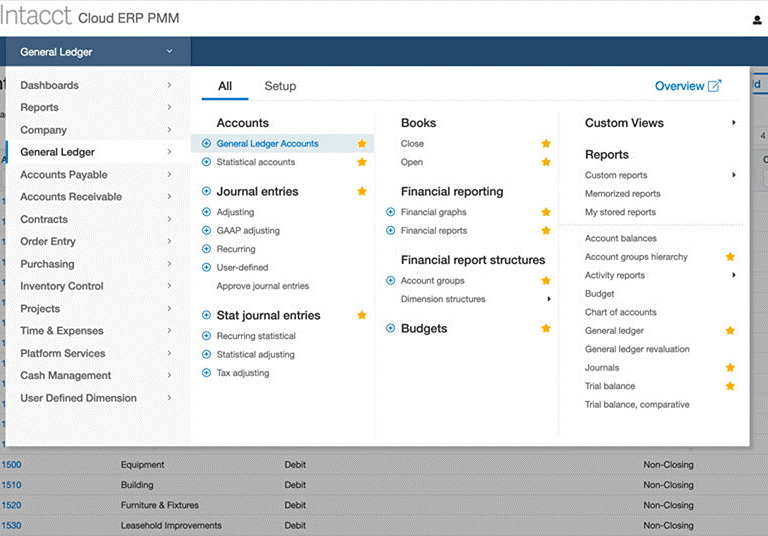Toggle favorite star for General ledger report

pyautogui.click(x=730, y=331)
